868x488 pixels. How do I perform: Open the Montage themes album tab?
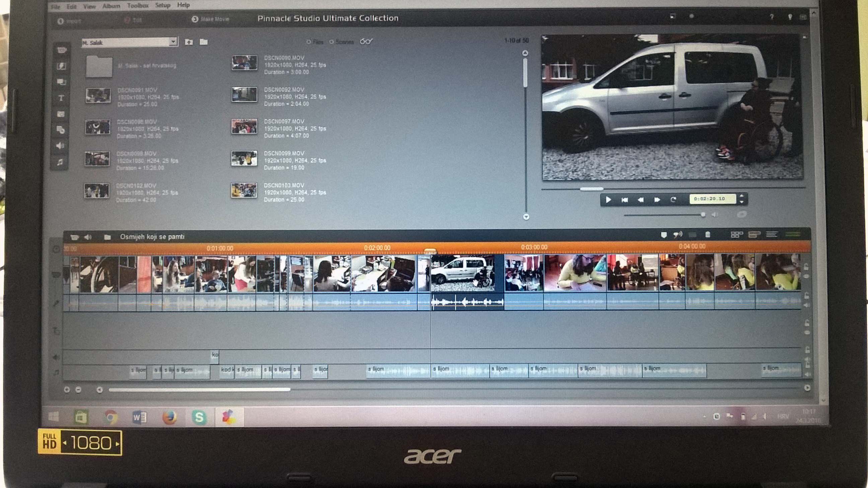pos(61,82)
